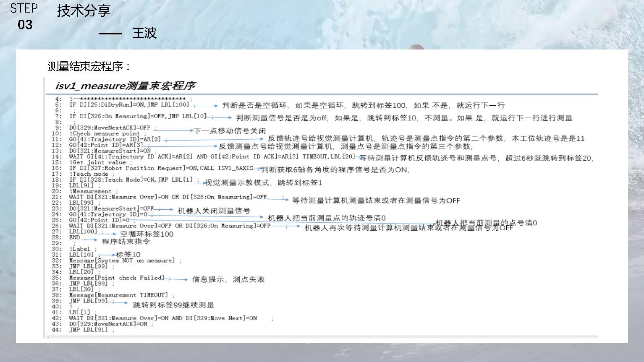Click the line starting "WAIT GI[41:Trajectory ID ACK]"
644x362 pixels.
click(212, 156)
